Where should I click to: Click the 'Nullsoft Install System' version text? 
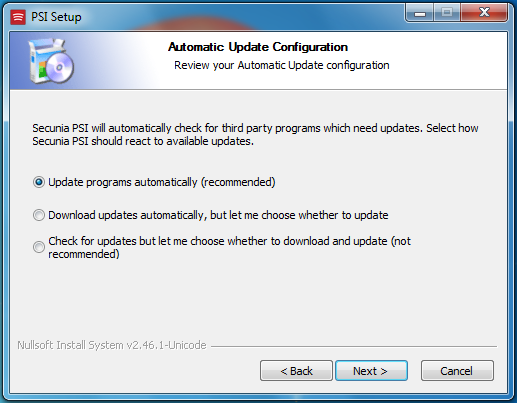coord(112,345)
